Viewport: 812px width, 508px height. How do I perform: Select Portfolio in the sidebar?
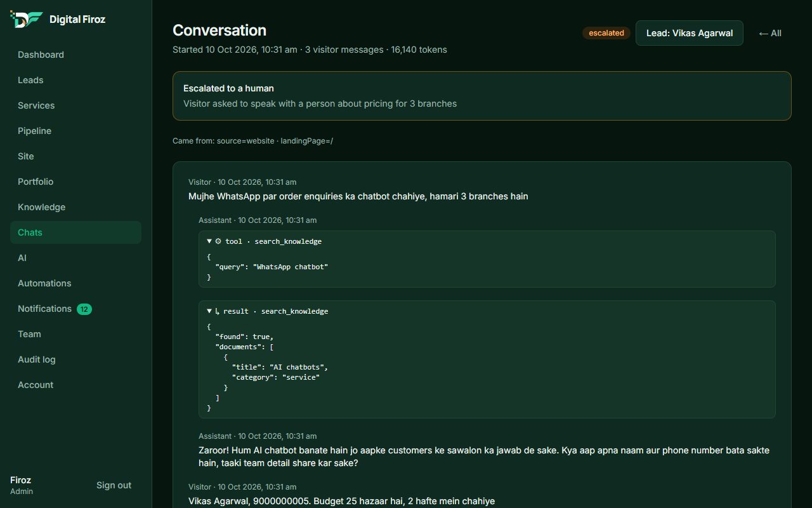click(75, 182)
